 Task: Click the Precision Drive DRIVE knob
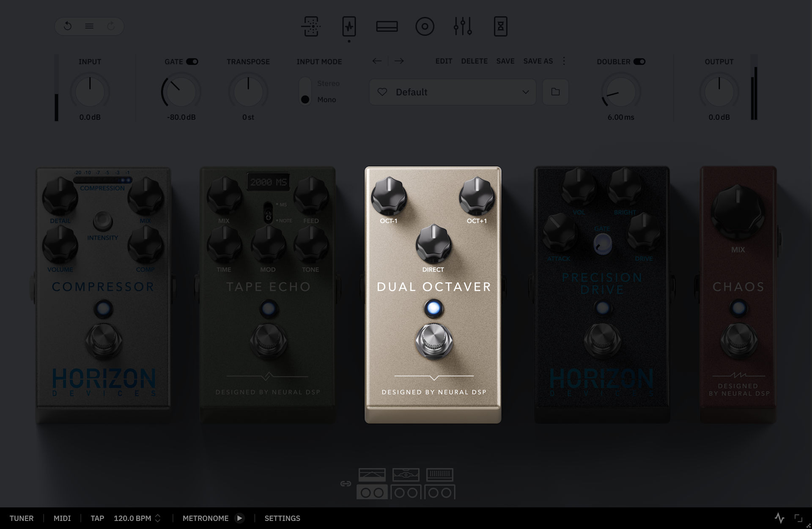click(x=644, y=233)
